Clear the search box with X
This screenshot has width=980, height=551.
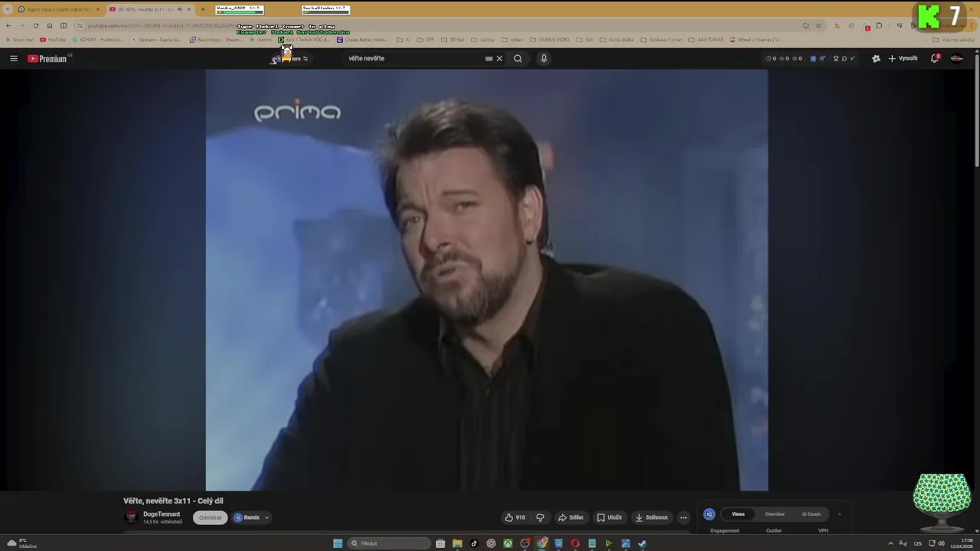(499, 58)
